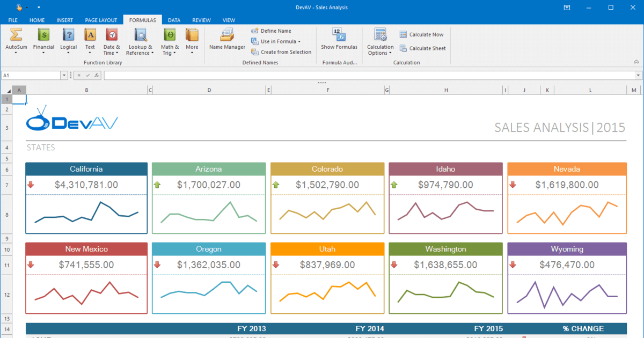Screen dimensions: 644x338
Task: Switch to the VIEW ribbon tab
Action: pyautogui.click(x=229, y=20)
